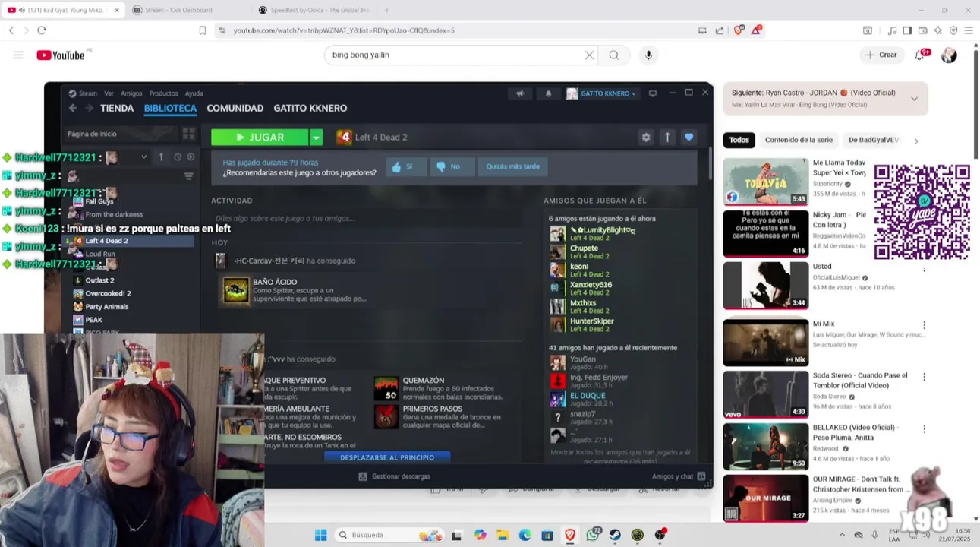Open the GATITO KKNERO profile tab
Viewport: 980px width, 547px height.
tap(310, 109)
